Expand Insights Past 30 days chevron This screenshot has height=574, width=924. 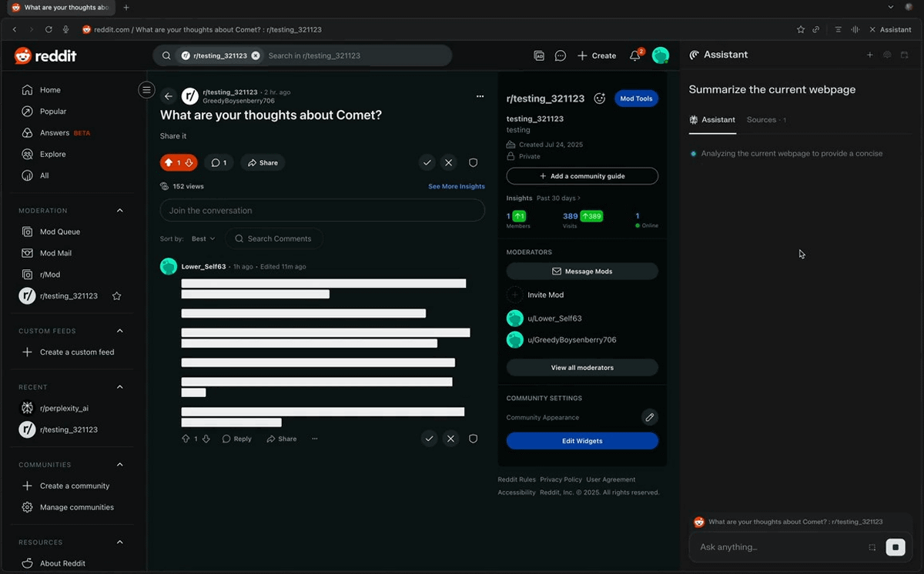click(x=579, y=199)
